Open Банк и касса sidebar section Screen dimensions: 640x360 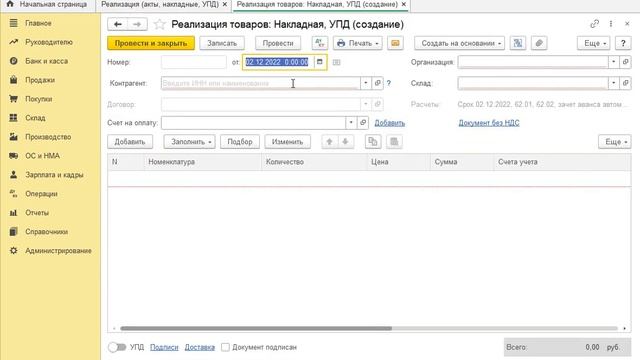pos(47,61)
